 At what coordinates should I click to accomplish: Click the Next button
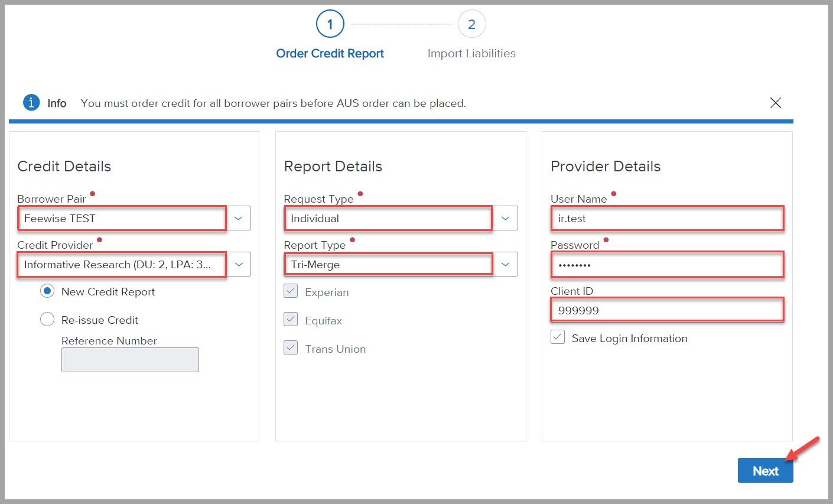(765, 470)
